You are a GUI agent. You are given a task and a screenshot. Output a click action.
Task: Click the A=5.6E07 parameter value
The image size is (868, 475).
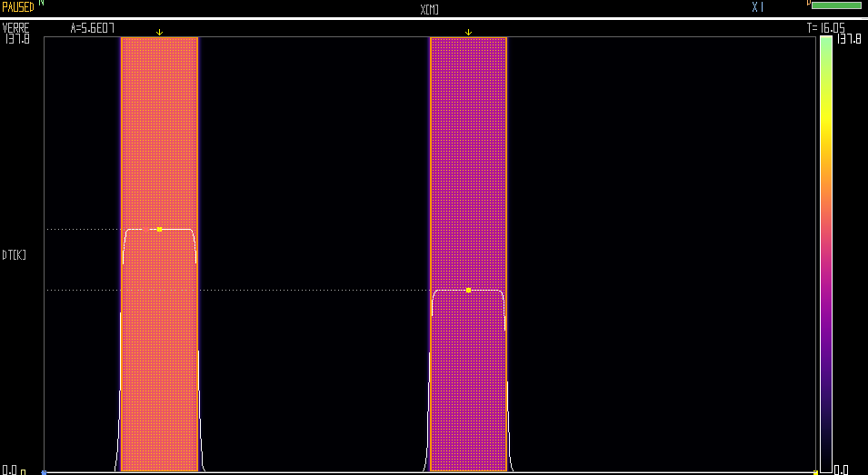tap(93, 28)
